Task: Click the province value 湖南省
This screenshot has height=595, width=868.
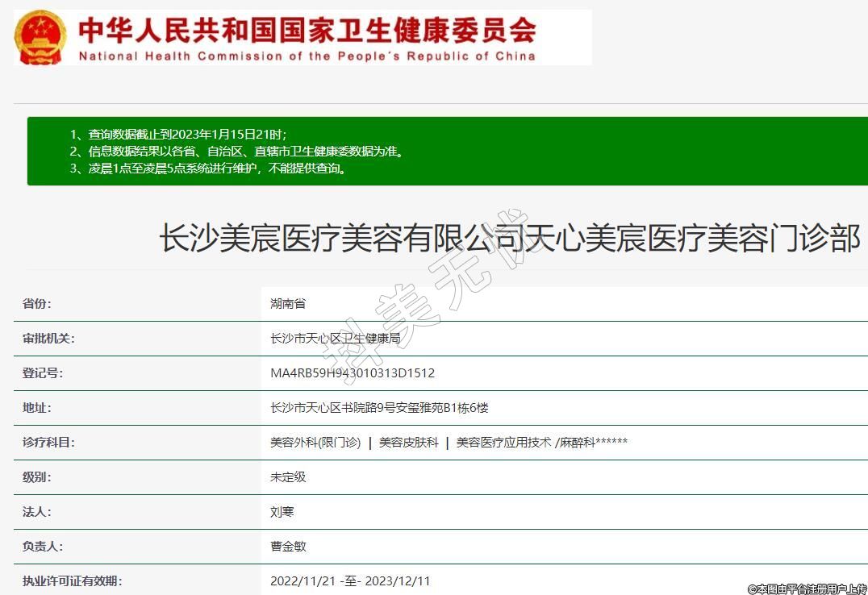Action: click(288, 304)
